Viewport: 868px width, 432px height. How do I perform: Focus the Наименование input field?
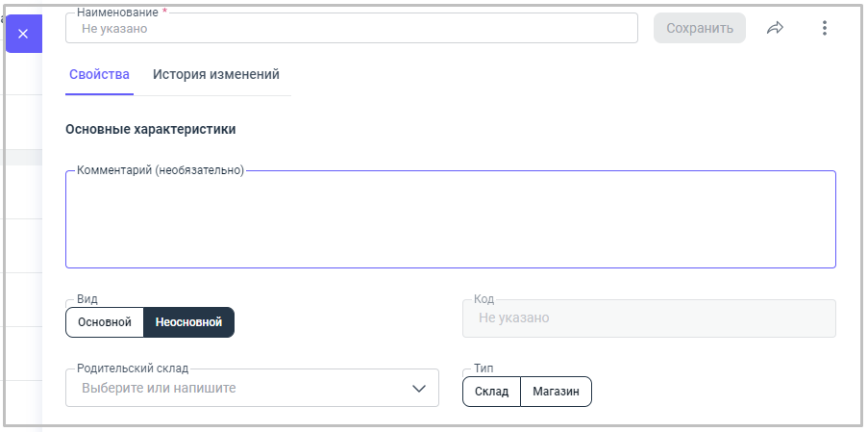pyautogui.click(x=351, y=29)
